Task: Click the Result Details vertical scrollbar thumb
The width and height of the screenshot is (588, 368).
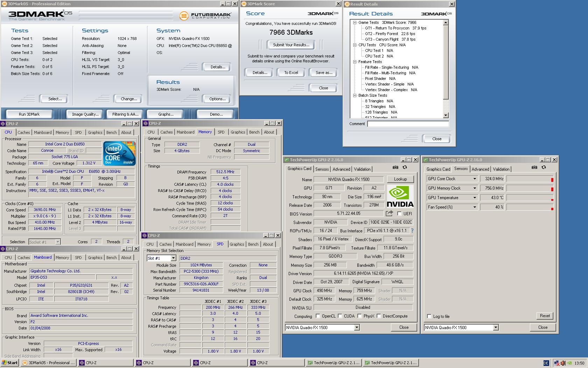Action: click(x=446, y=62)
